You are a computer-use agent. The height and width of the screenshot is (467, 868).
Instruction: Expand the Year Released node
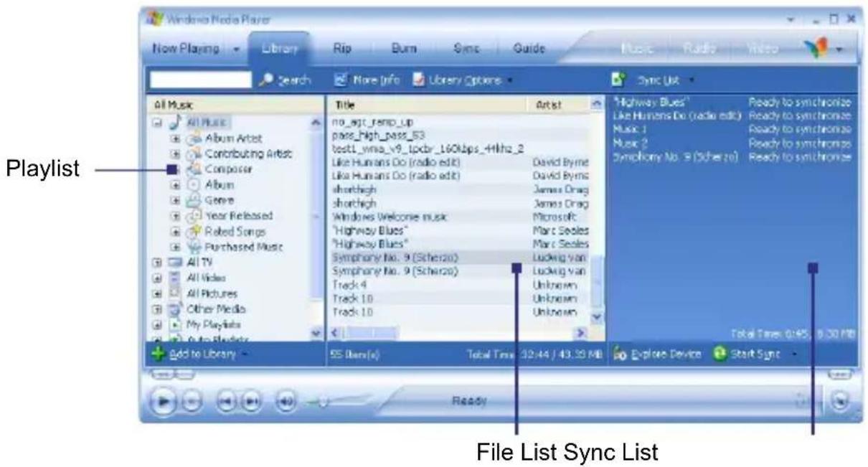pos(174,217)
